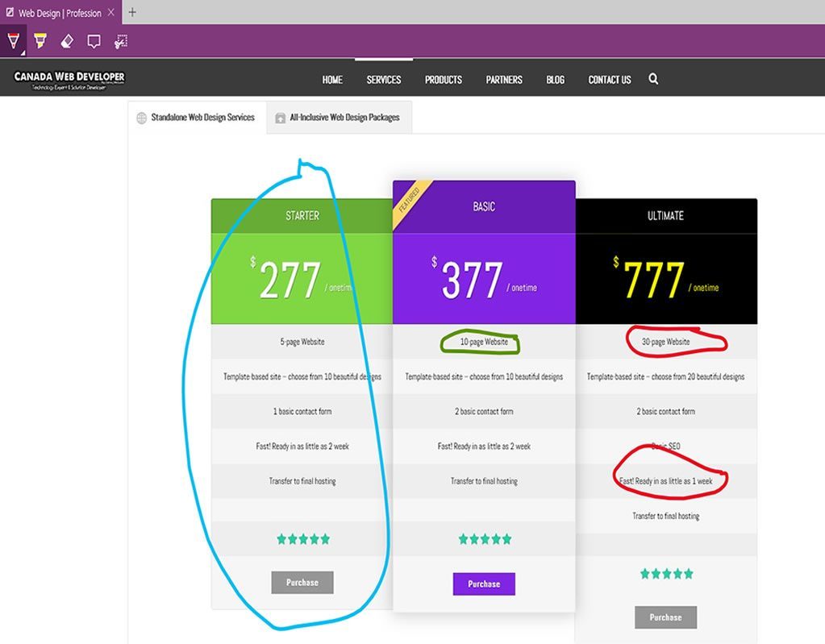Viewport: 825px width, 644px height.
Task: Click 'Transfer to final hosting' in Starter plan
Action: [302, 481]
